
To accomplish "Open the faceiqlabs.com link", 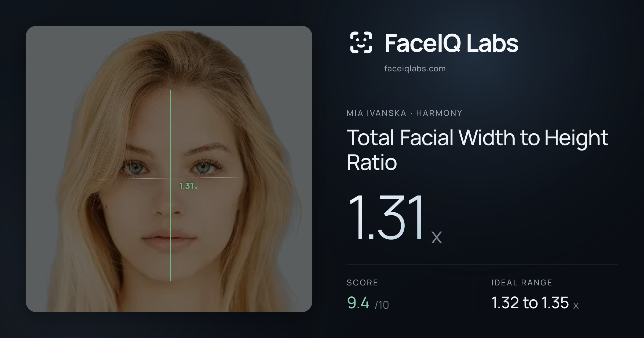I will click(x=415, y=69).
